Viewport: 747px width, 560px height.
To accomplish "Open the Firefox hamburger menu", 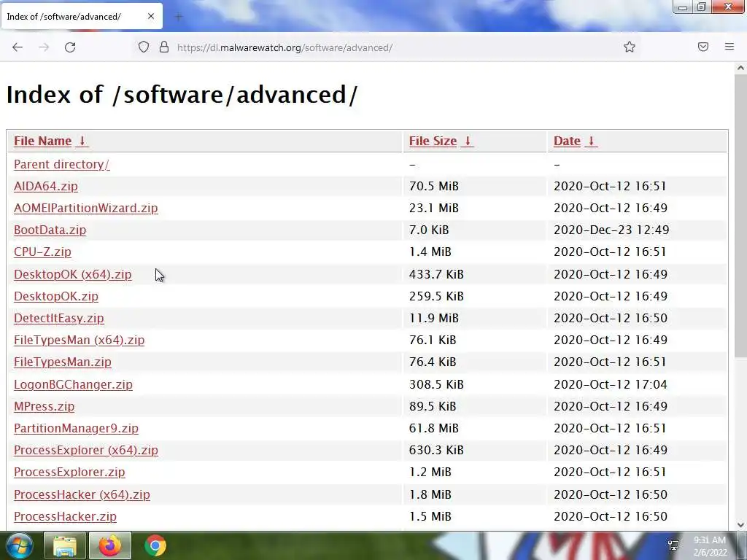I will [729, 47].
